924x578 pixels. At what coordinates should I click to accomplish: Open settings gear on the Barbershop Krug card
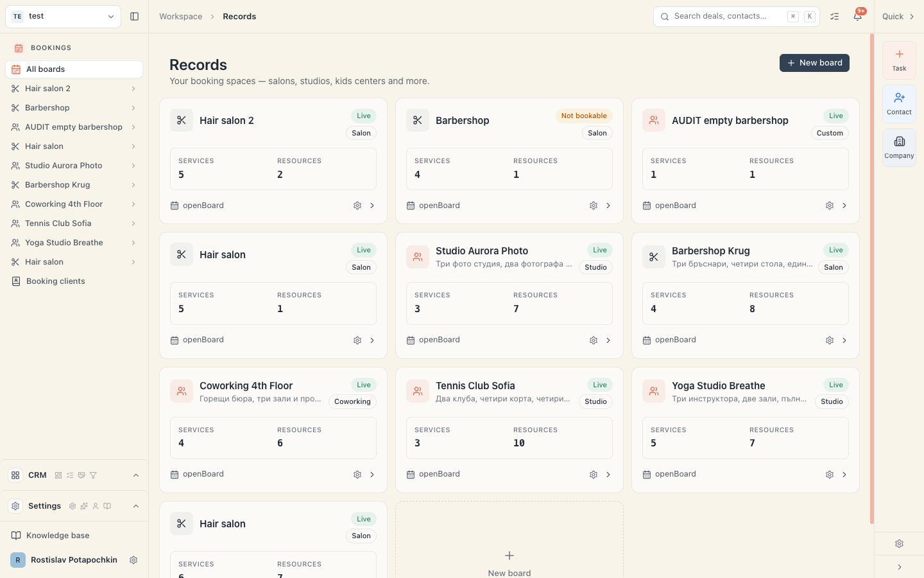[830, 340]
